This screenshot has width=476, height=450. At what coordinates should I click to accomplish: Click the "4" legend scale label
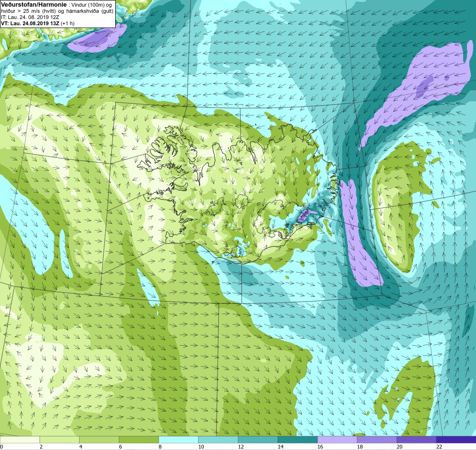81,447
